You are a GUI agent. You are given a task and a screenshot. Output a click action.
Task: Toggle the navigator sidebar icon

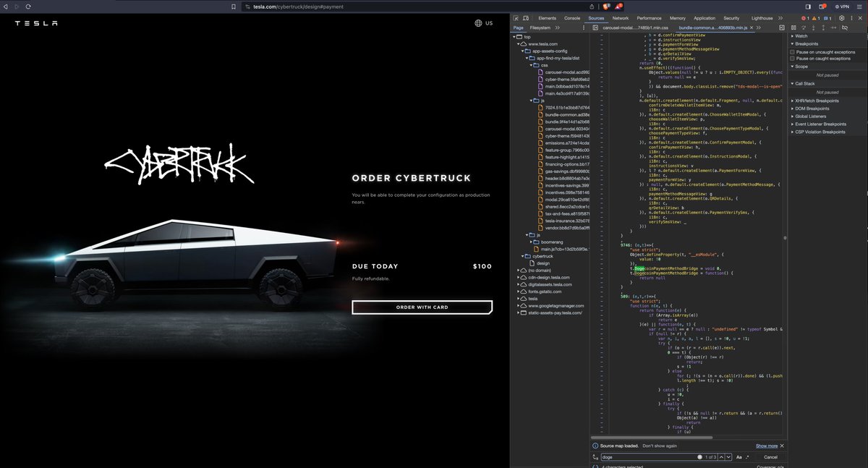pos(595,27)
